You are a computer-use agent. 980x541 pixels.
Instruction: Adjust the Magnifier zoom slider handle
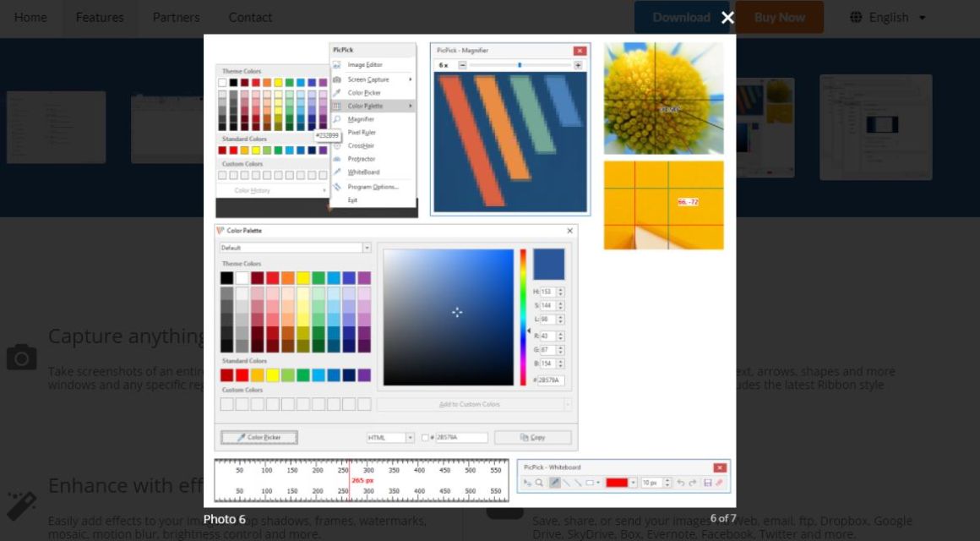(x=520, y=65)
